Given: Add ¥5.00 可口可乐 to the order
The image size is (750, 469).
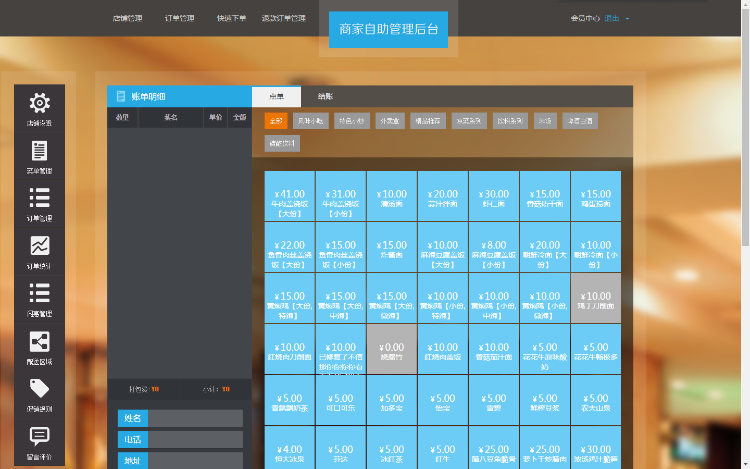Looking at the screenshot, I should tap(341, 400).
